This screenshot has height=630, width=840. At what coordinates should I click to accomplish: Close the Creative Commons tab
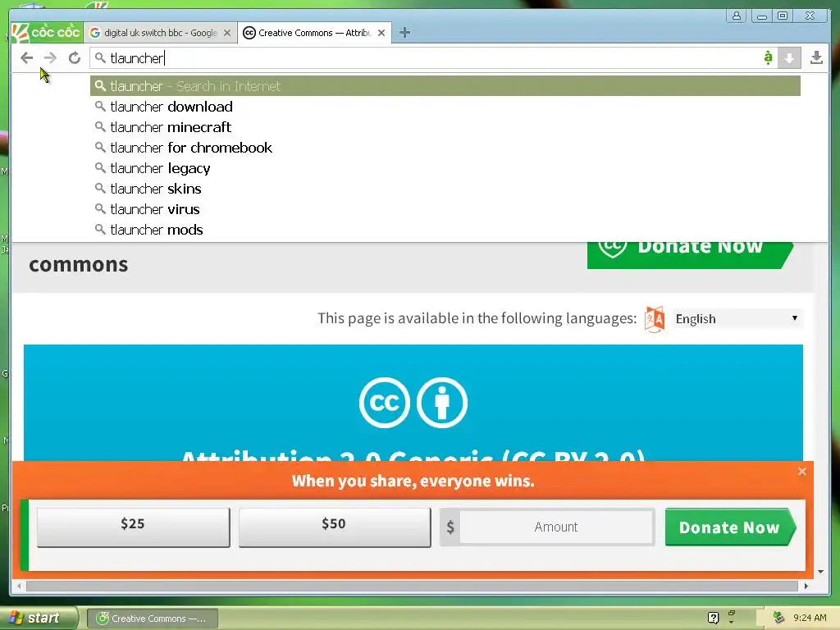(x=381, y=33)
